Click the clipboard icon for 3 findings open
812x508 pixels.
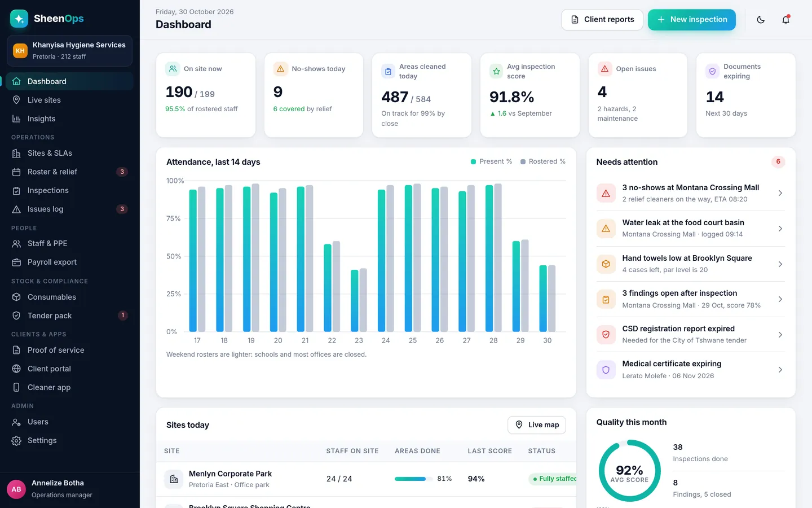coord(606,299)
